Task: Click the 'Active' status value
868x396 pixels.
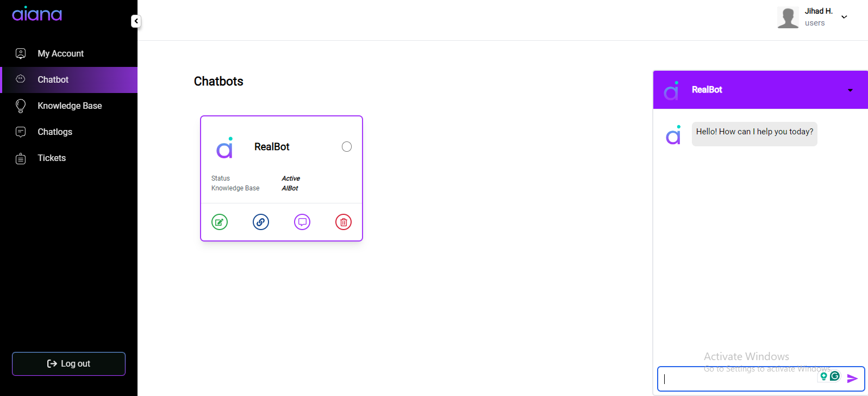Action: tap(291, 178)
